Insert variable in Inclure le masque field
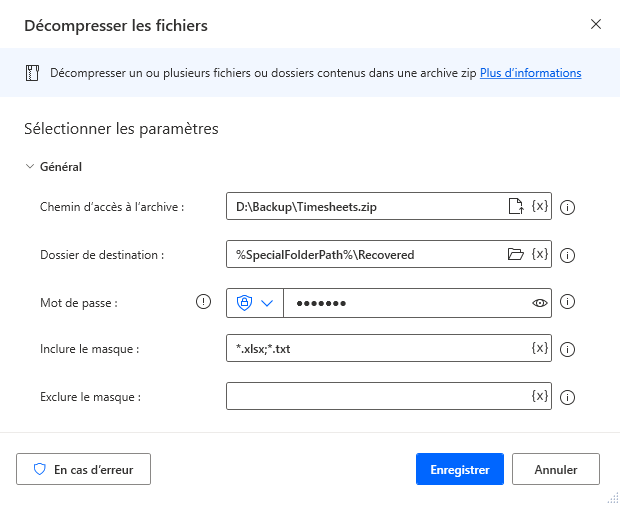The image size is (620, 505). (540, 348)
